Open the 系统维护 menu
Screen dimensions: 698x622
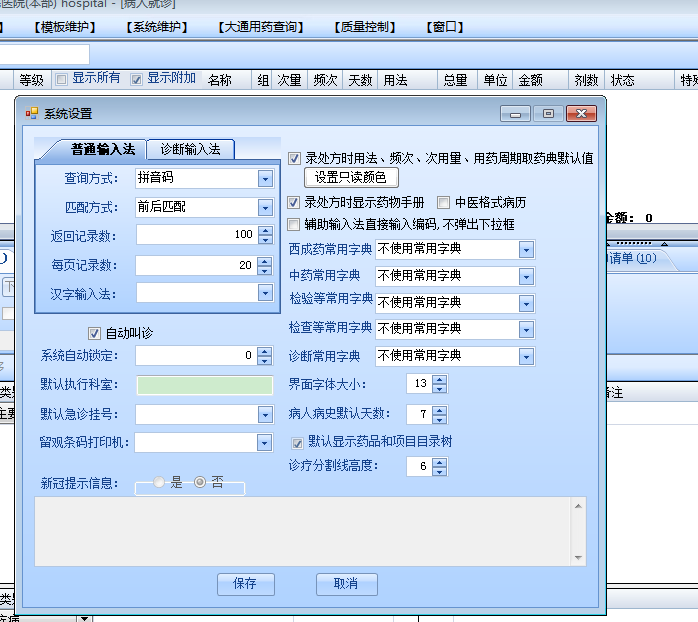(x=157, y=27)
